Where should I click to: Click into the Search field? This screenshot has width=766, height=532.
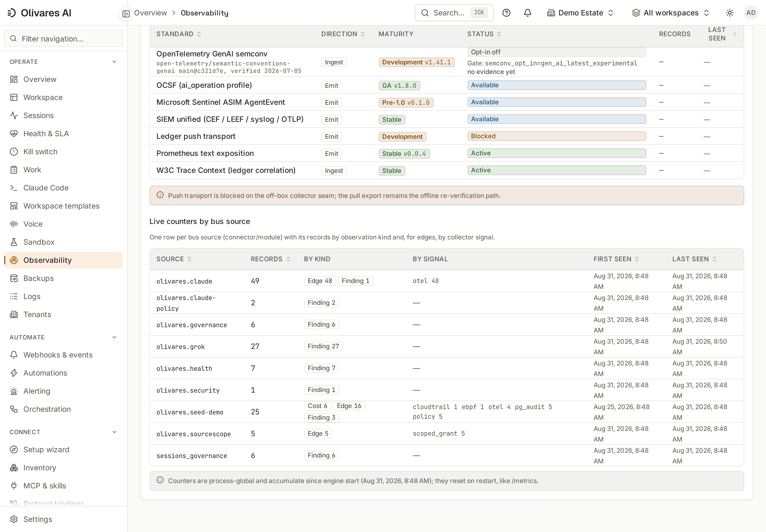(x=454, y=13)
